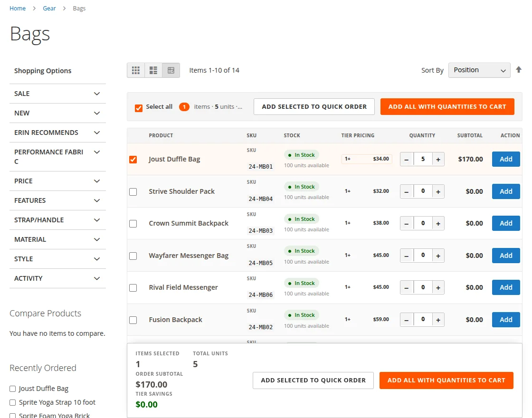Decrease quantity for Strive Shoulder Pack
The image size is (532, 418).
407,191
